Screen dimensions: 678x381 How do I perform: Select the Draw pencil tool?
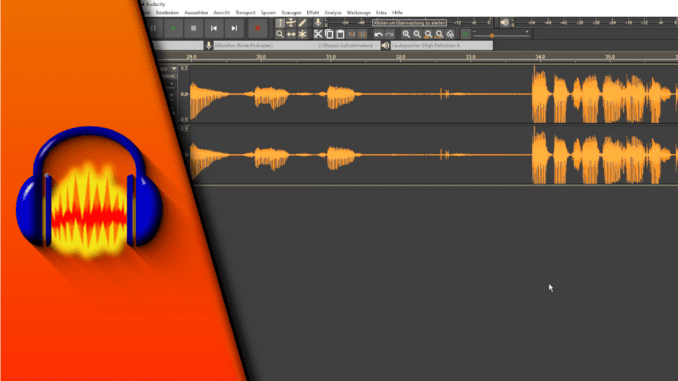pyautogui.click(x=302, y=23)
